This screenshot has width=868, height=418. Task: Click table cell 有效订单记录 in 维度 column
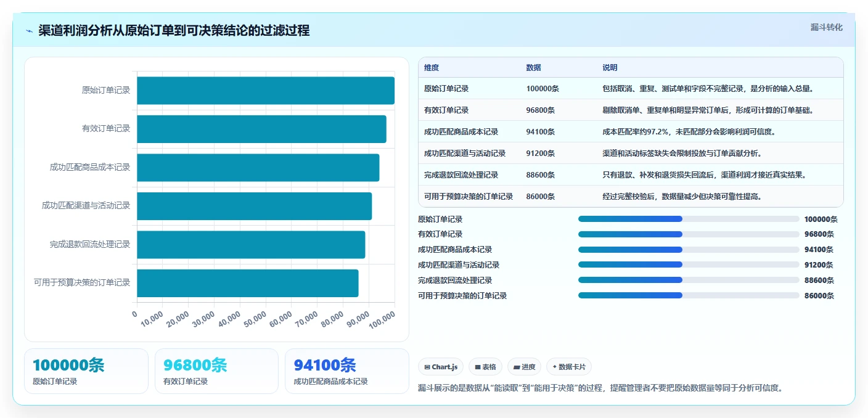click(446, 110)
